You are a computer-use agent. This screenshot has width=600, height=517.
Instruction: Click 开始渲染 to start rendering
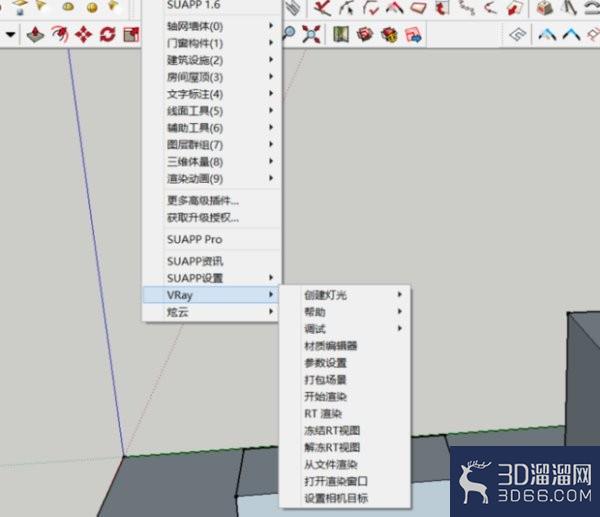pos(345,396)
